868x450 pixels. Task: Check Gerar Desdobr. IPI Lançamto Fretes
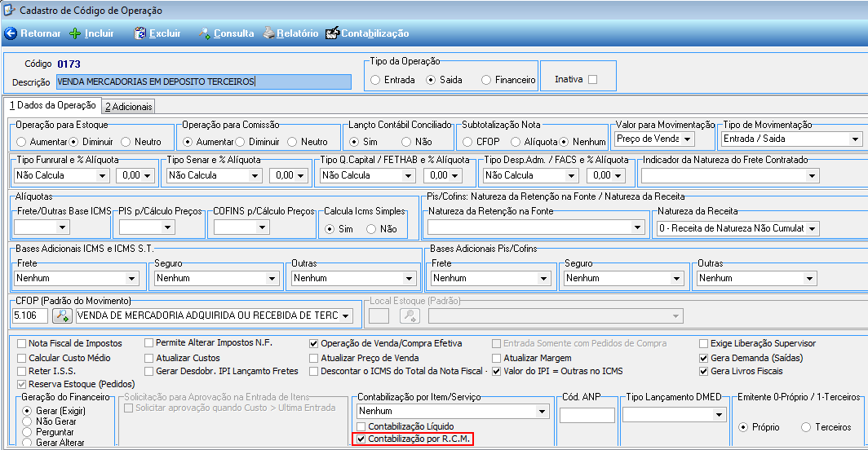coord(149,371)
